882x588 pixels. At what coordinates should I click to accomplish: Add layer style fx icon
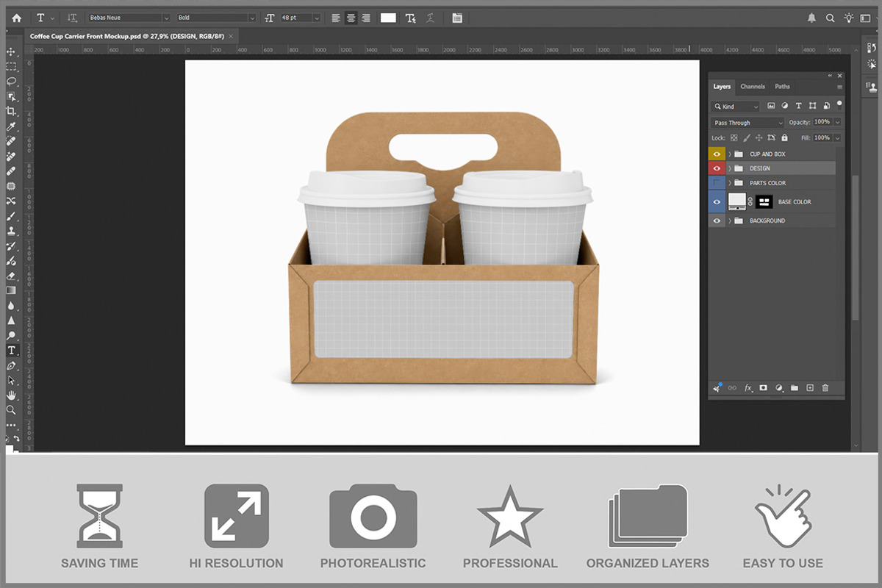748,387
